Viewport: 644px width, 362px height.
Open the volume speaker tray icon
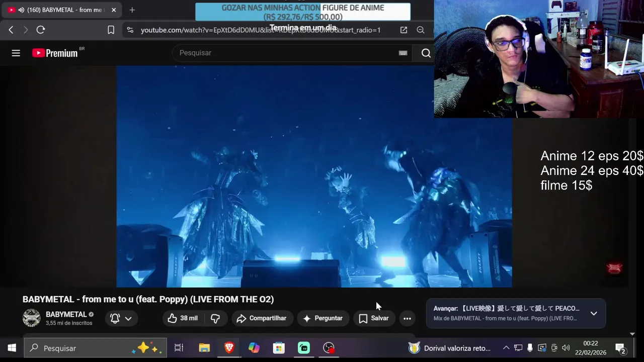566,348
